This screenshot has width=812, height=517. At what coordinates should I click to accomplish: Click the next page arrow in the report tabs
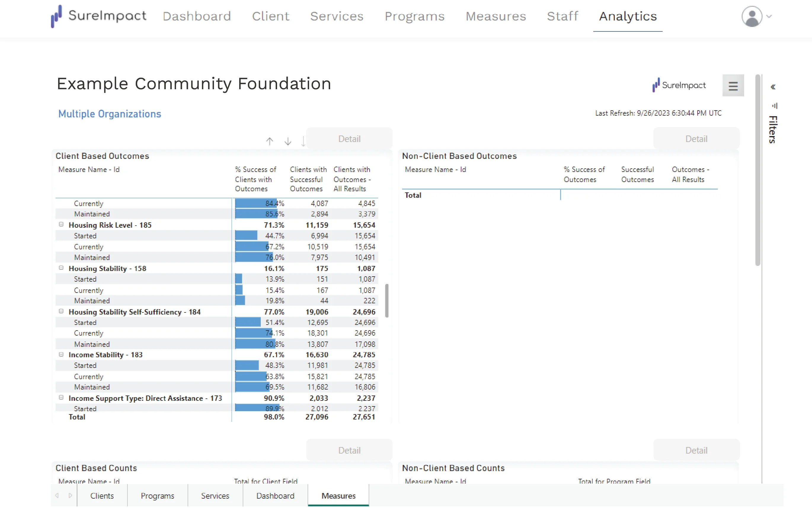(70, 495)
